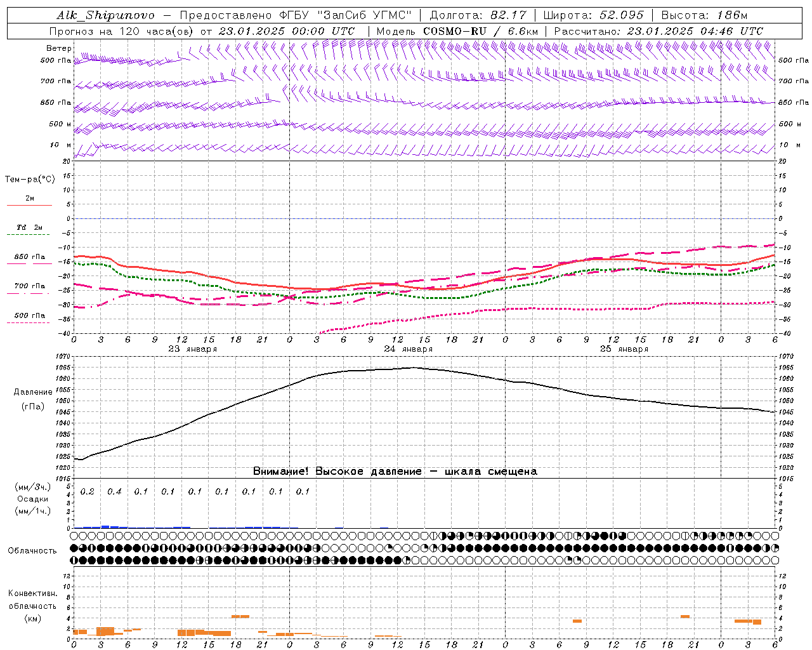Click the Осадки label
The height and width of the screenshot is (650, 812).
[32, 500]
